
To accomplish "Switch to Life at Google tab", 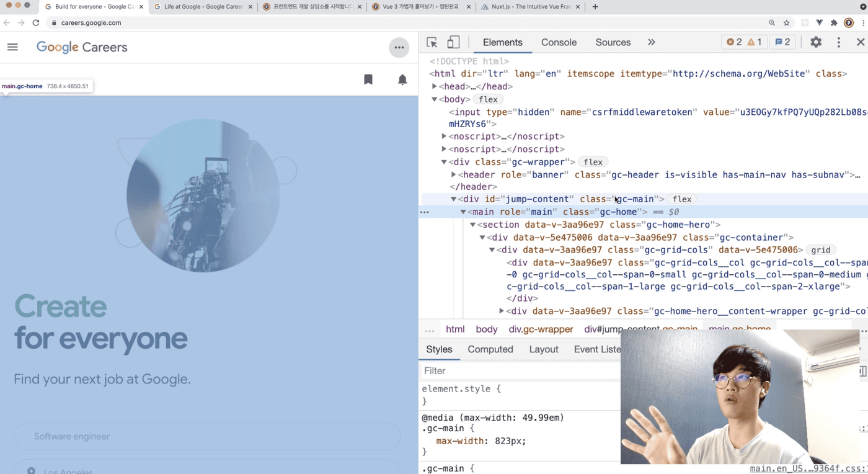I will pyautogui.click(x=203, y=7).
